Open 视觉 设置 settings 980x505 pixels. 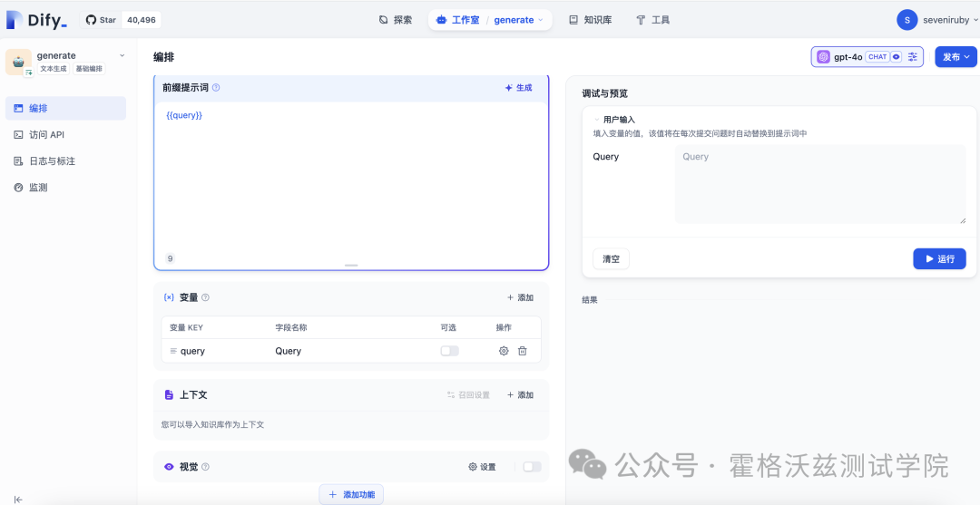(482, 467)
